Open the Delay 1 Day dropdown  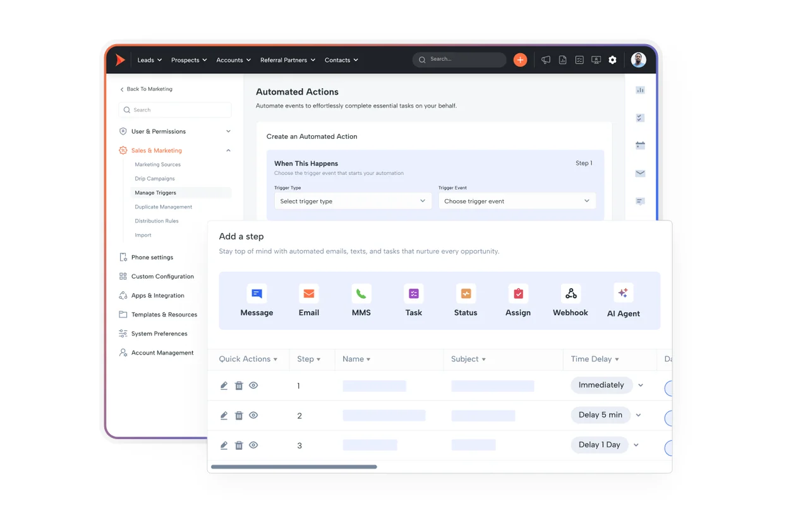coord(605,444)
